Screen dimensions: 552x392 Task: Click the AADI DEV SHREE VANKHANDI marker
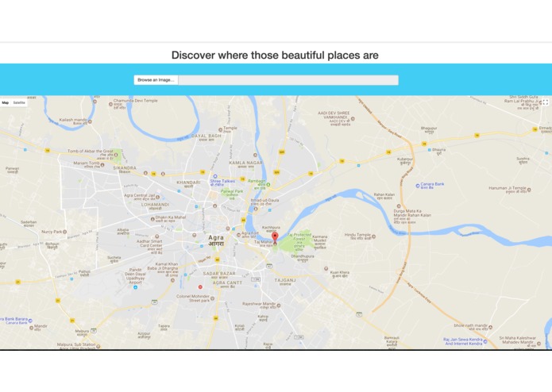click(x=353, y=119)
